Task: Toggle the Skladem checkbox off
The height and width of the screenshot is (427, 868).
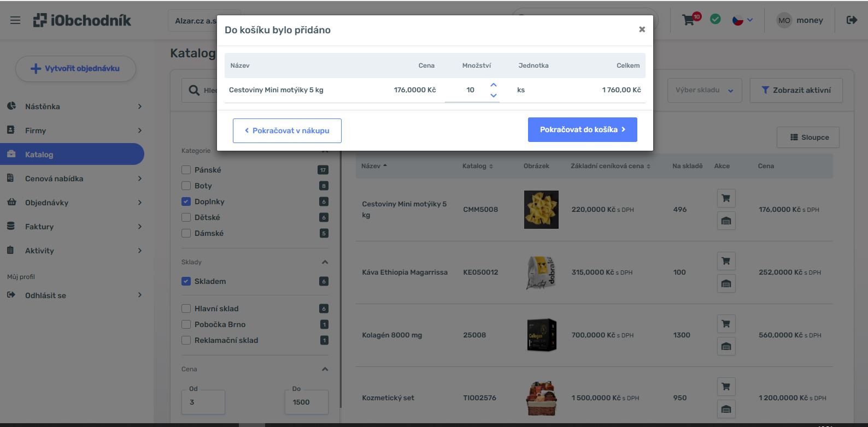Action: pyautogui.click(x=186, y=281)
